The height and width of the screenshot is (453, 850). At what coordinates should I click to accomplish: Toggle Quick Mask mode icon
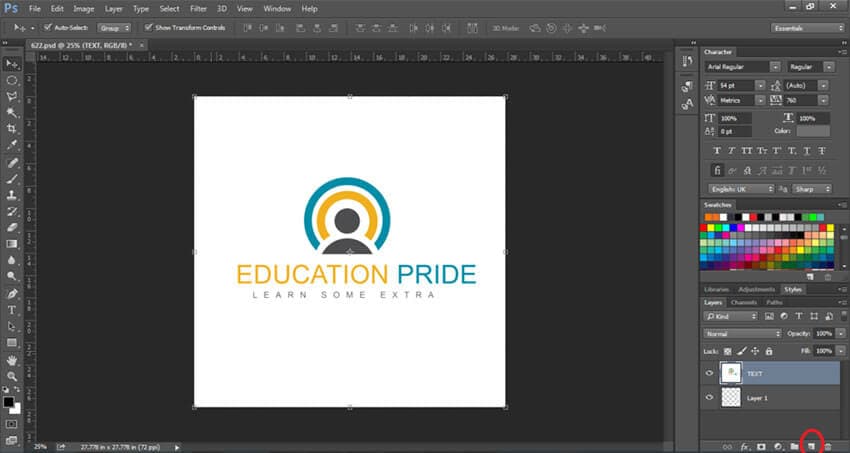[x=11, y=424]
